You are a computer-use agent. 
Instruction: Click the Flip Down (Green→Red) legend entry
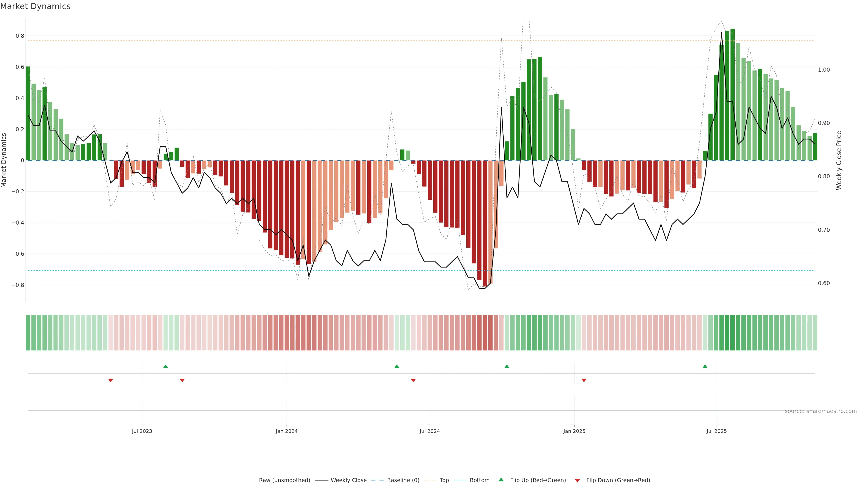pos(618,480)
